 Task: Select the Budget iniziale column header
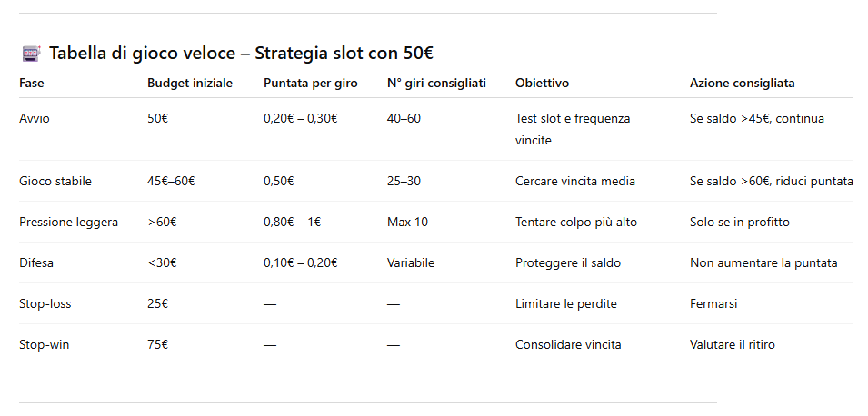190,84
